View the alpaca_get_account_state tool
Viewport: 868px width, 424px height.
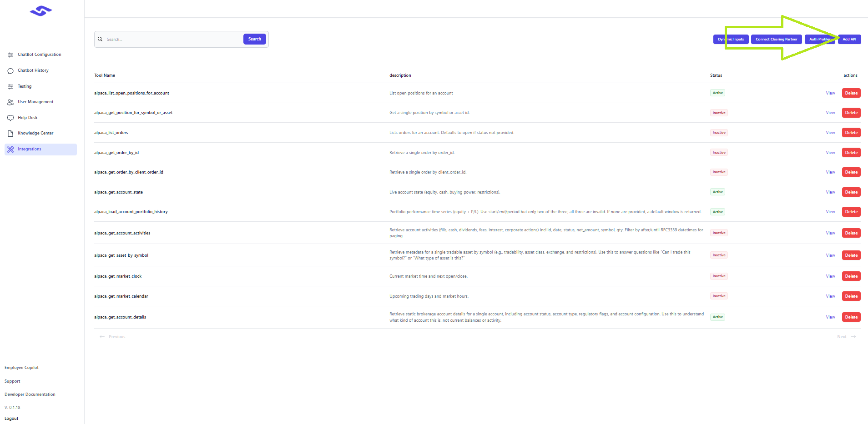click(x=830, y=192)
